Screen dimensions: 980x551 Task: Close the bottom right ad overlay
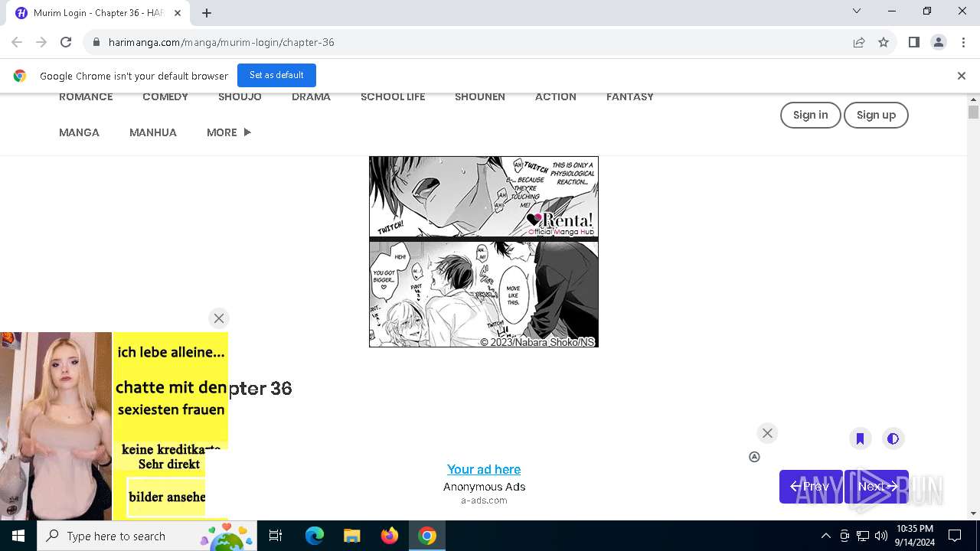click(767, 433)
